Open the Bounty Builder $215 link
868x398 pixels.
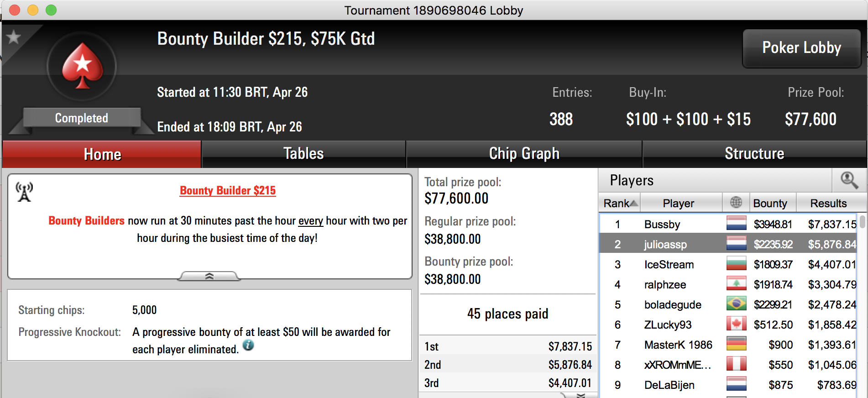[228, 191]
